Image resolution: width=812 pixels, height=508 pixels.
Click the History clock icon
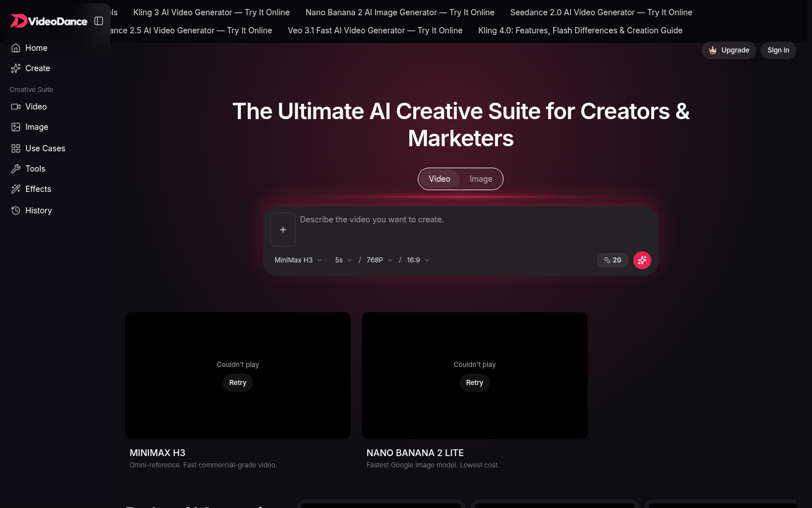point(16,211)
